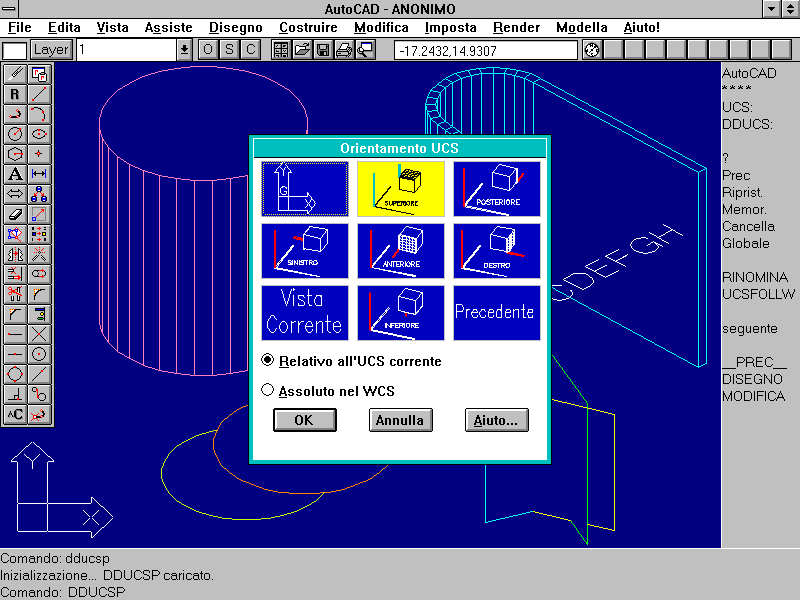Click the Layer button in the toolbar

(51, 50)
